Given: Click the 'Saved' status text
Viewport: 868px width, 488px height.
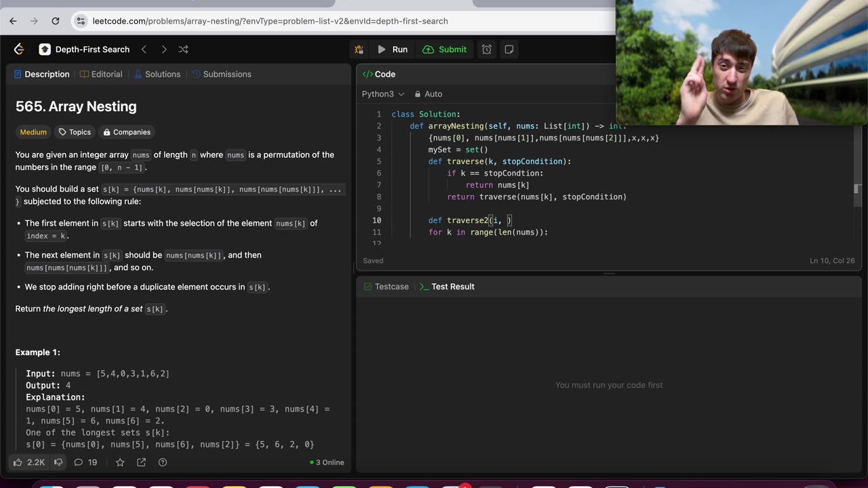Looking at the screenshot, I should click(x=374, y=261).
